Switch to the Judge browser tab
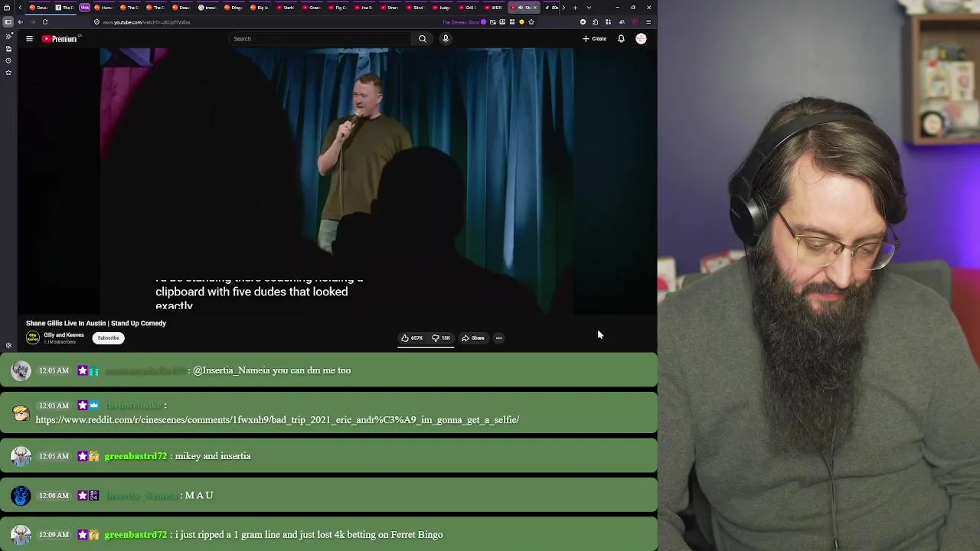The width and height of the screenshot is (980, 551). 441,8
